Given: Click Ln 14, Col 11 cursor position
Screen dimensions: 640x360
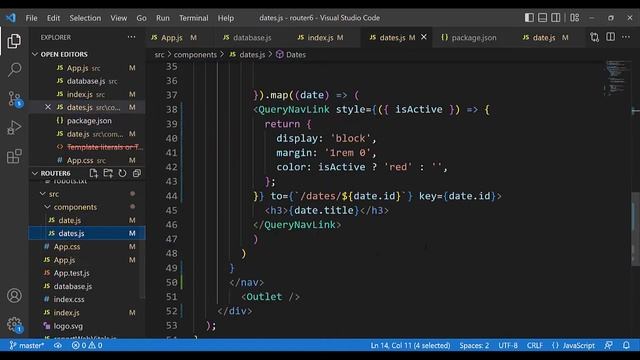Looking at the screenshot, I should pyautogui.click(x=410, y=345).
